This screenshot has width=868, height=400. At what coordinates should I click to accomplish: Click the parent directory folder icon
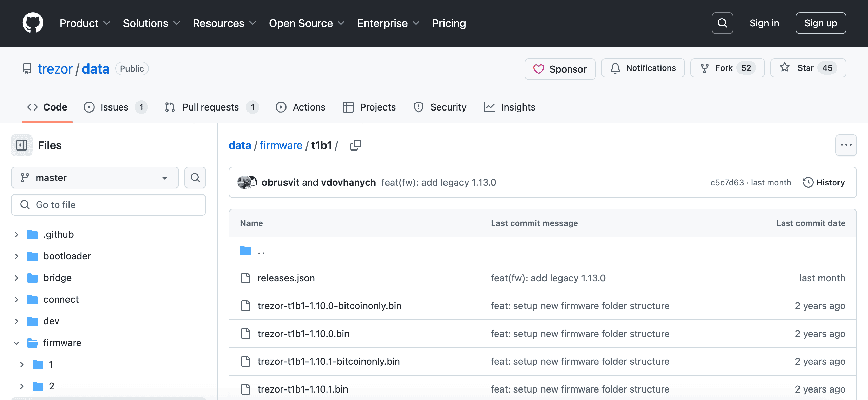pyautogui.click(x=245, y=251)
